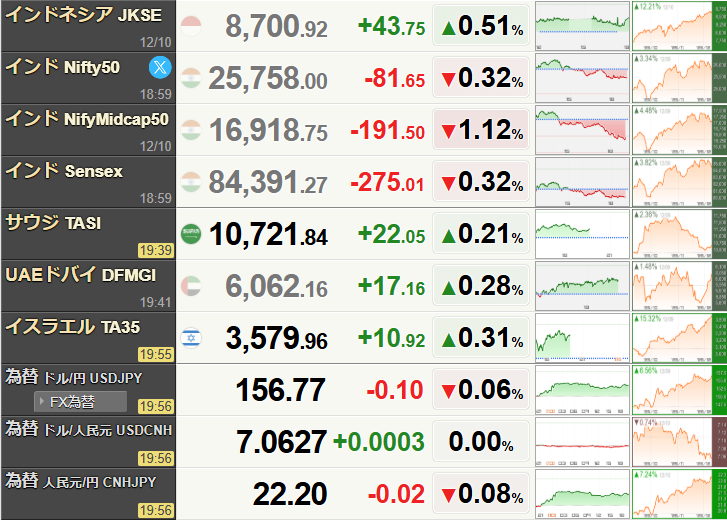727x520 pixels.
Task: Click TA35 price 3,579.96
Action: click(277, 338)
